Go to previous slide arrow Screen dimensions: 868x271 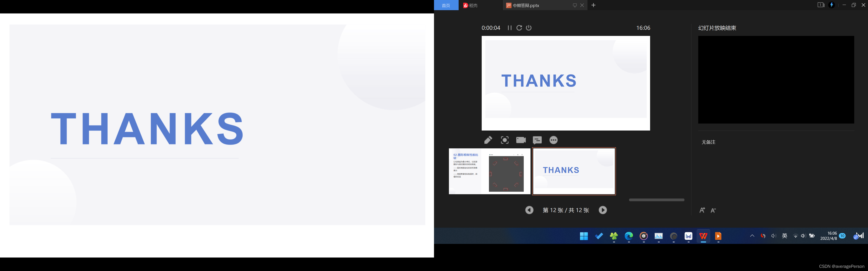point(529,210)
